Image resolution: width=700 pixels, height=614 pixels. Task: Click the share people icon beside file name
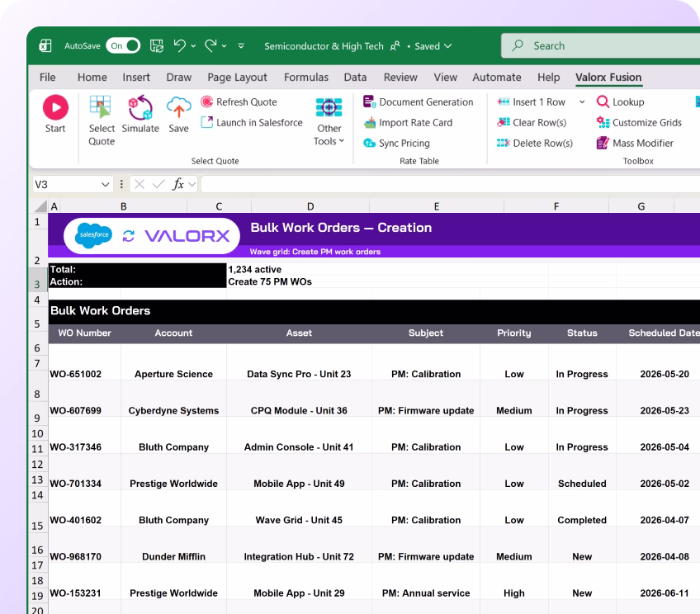pyautogui.click(x=395, y=46)
